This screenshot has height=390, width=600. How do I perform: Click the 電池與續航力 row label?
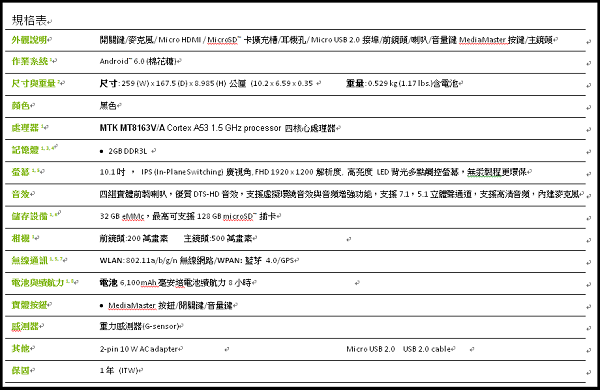click(38, 282)
